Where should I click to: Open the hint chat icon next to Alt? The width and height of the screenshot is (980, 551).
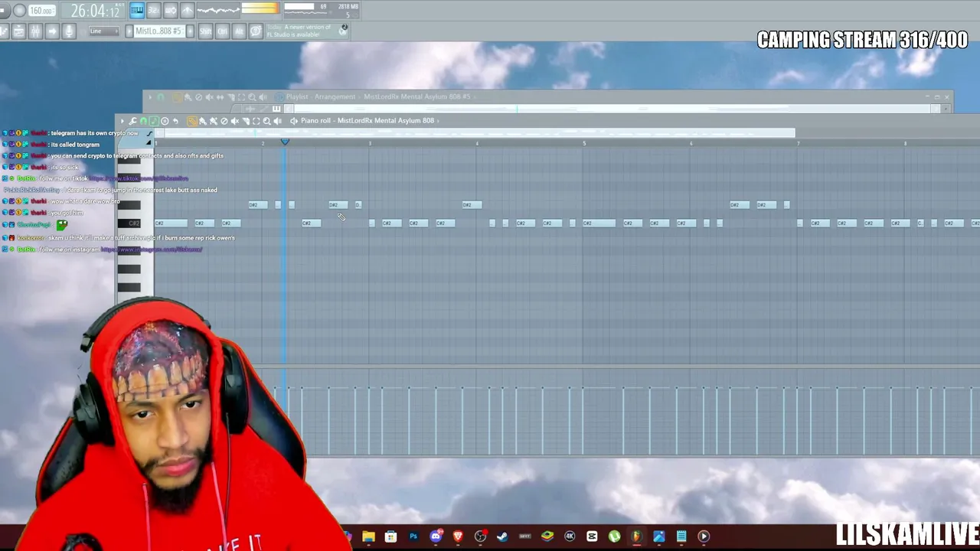pyautogui.click(x=256, y=31)
